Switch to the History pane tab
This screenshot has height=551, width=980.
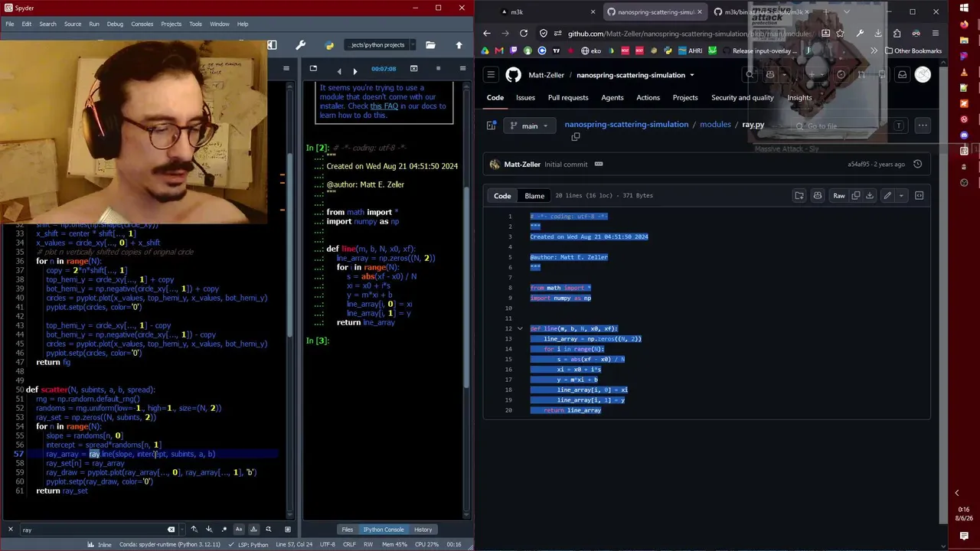(x=423, y=530)
